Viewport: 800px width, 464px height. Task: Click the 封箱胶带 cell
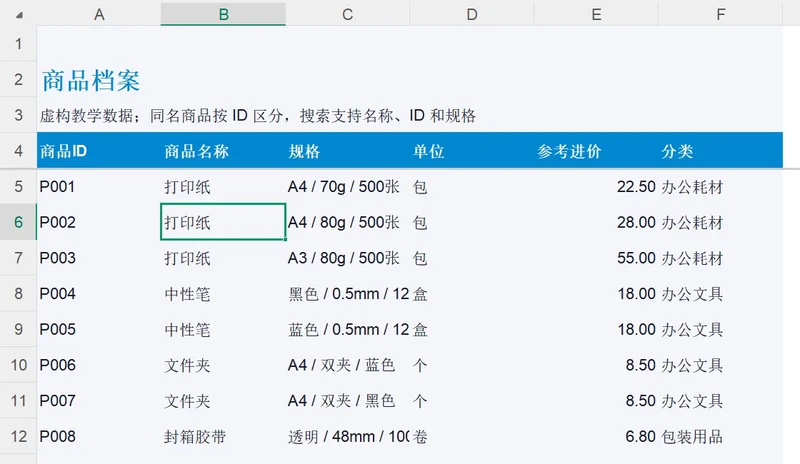(223, 436)
